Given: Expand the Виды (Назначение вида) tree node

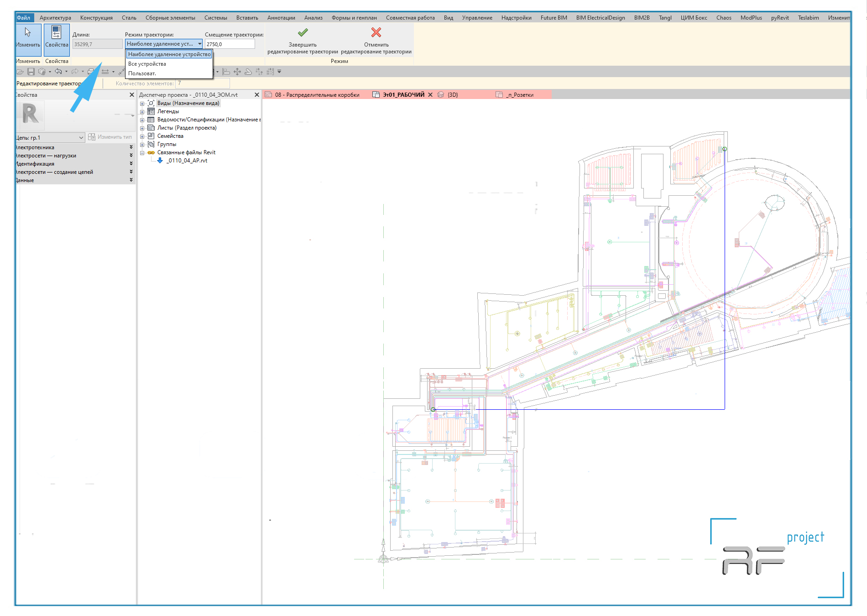Looking at the screenshot, I should tap(142, 104).
